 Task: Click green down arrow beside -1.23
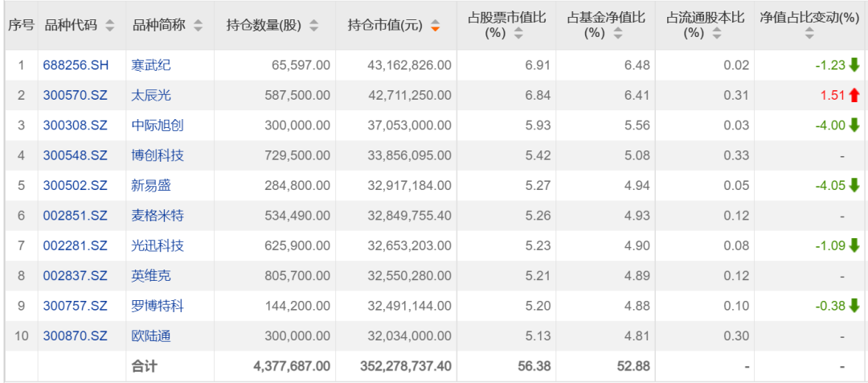point(854,65)
